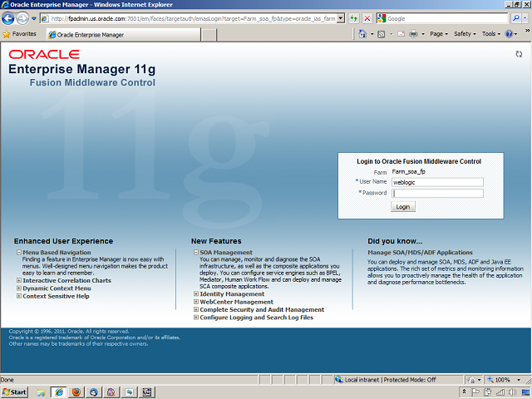This screenshot has width=532, height=399.
Task: Click the Print icon
Action: 413,34
